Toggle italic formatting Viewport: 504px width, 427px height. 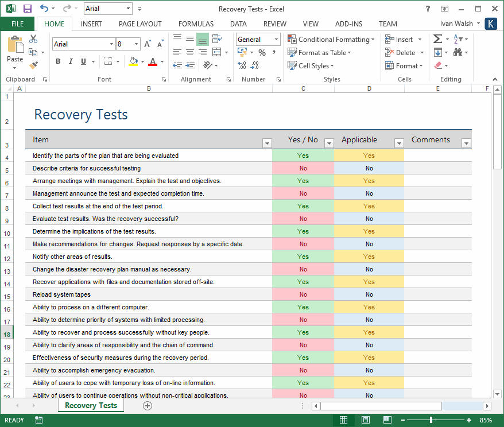tap(71, 60)
